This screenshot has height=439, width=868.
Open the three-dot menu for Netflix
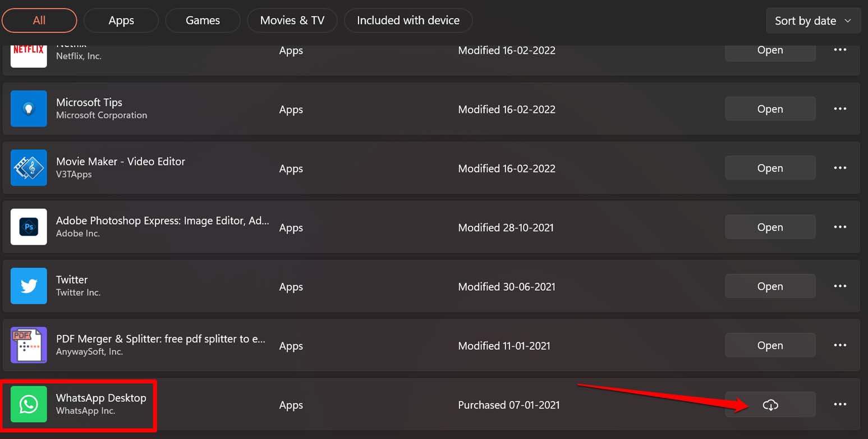point(840,49)
